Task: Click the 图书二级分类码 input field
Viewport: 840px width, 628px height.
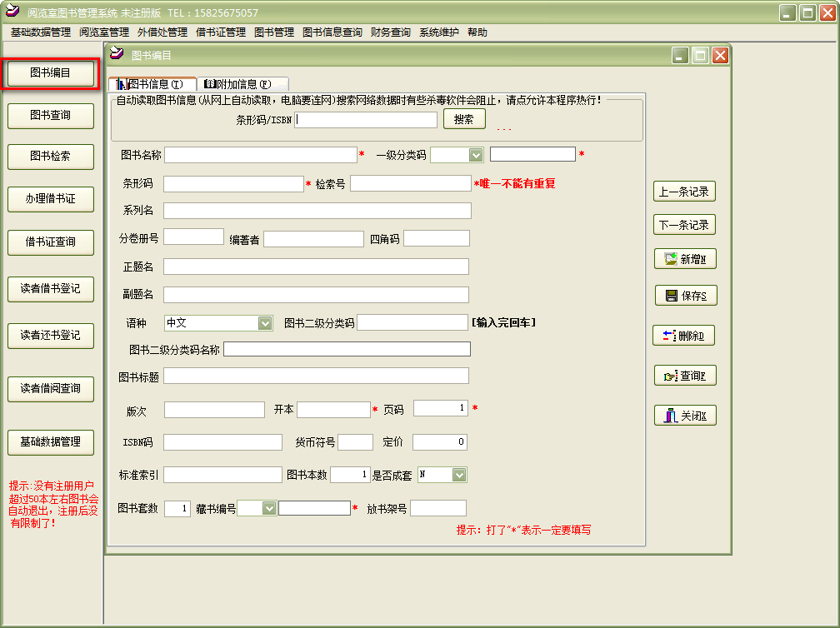Action: (x=412, y=322)
